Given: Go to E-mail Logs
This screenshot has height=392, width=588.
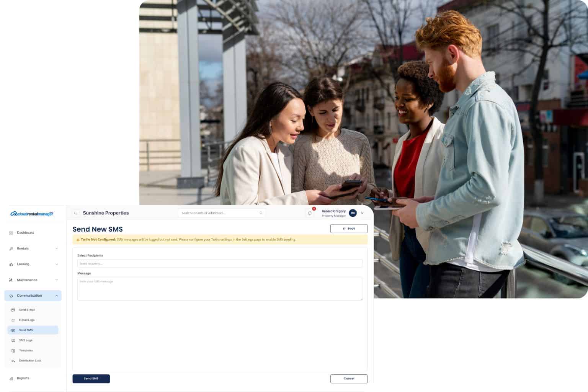Looking at the screenshot, I should point(27,320).
